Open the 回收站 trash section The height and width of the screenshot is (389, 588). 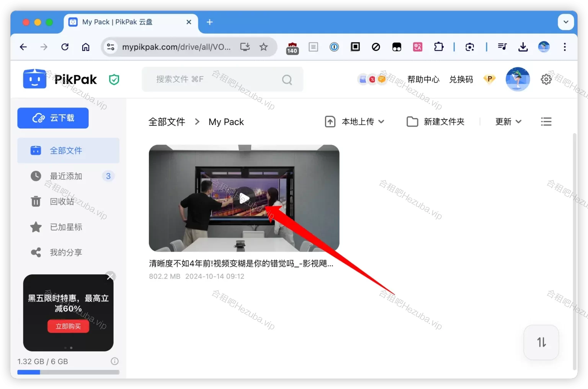[61, 202]
